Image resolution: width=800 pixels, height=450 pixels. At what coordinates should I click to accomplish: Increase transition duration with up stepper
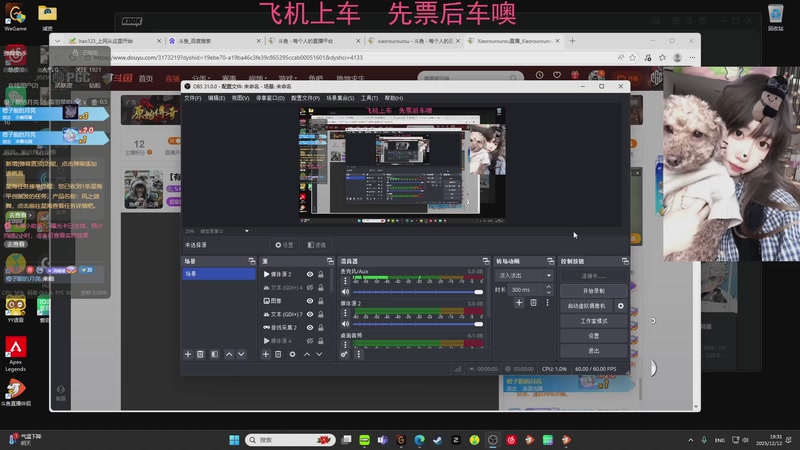coord(548,287)
